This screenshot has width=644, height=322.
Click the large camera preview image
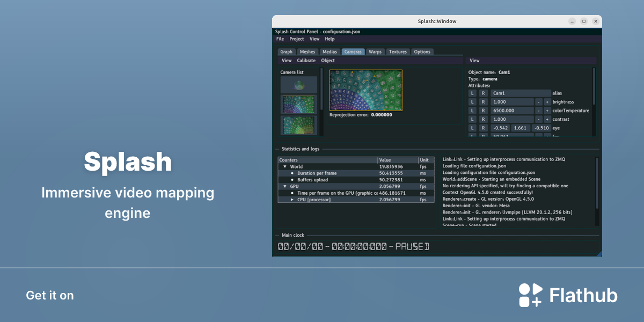click(365, 90)
